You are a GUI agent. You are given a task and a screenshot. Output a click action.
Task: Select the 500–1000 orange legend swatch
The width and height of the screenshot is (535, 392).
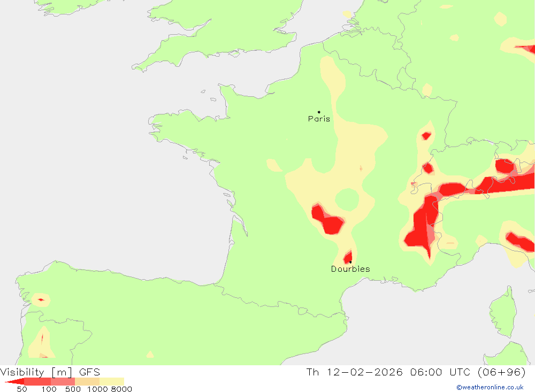[x=87, y=381]
